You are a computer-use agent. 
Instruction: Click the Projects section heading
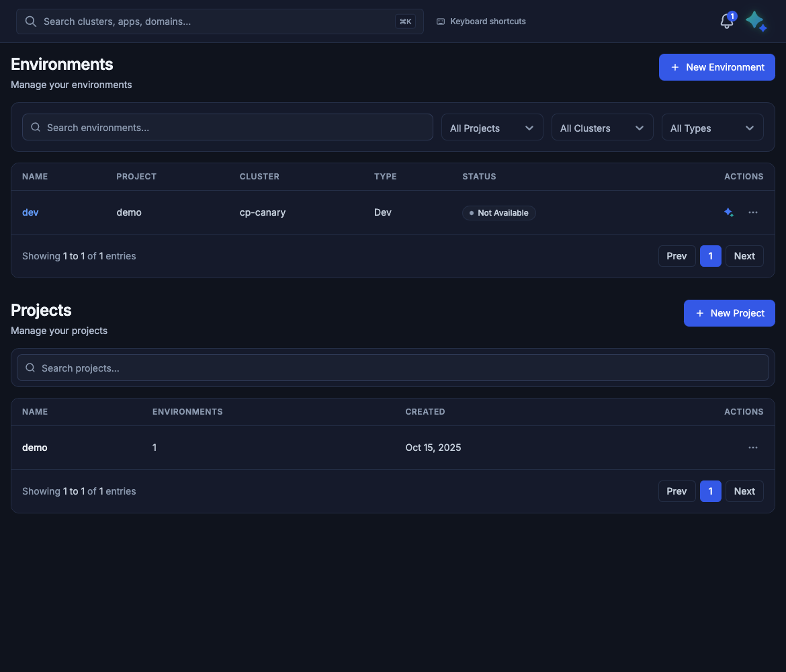tap(41, 310)
